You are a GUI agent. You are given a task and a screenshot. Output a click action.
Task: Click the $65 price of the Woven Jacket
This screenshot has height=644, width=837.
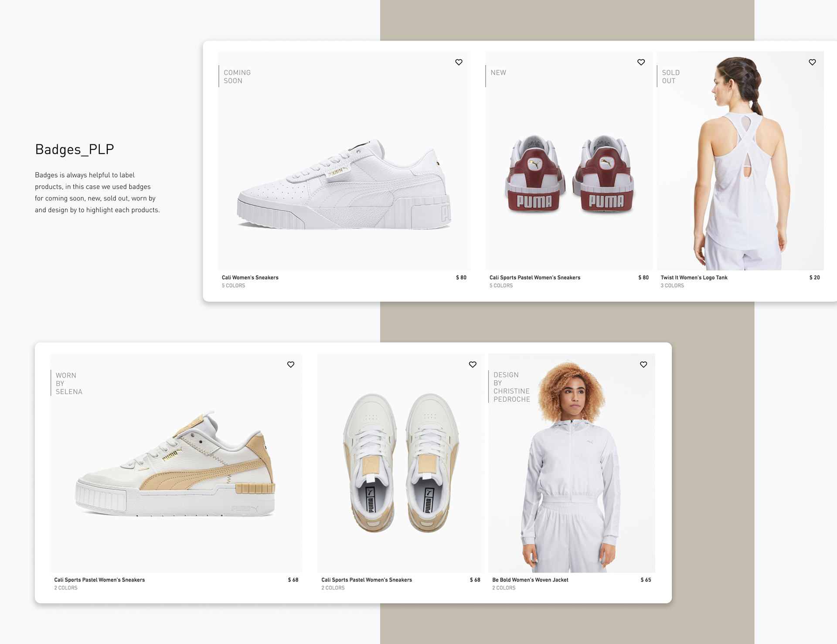[646, 580]
